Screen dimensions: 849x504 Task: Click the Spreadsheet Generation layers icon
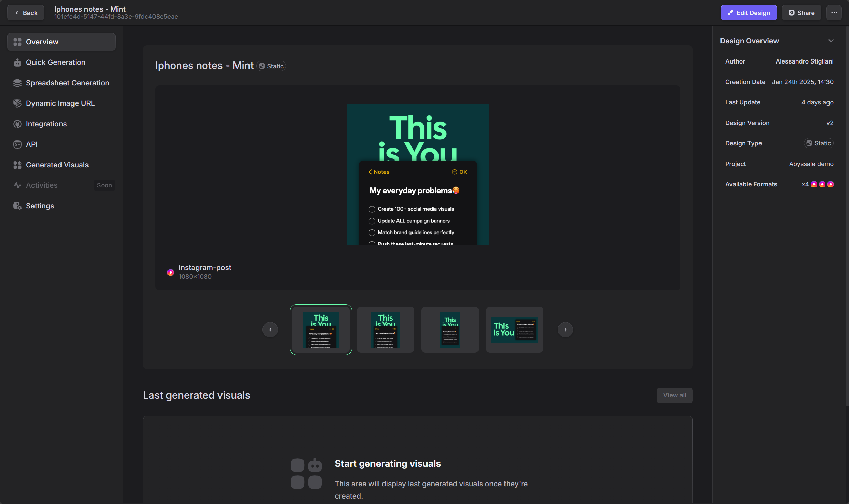point(17,83)
